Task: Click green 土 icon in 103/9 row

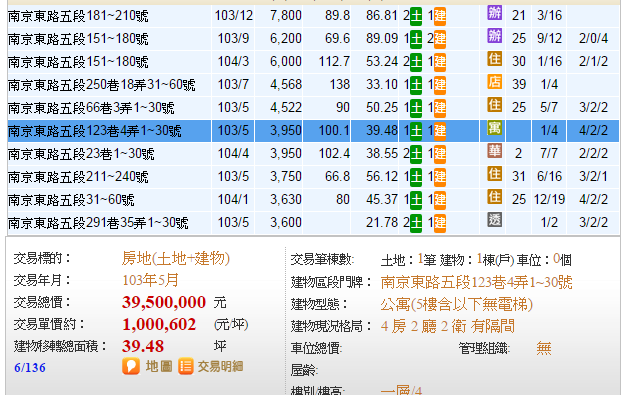Action: coord(416,40)
